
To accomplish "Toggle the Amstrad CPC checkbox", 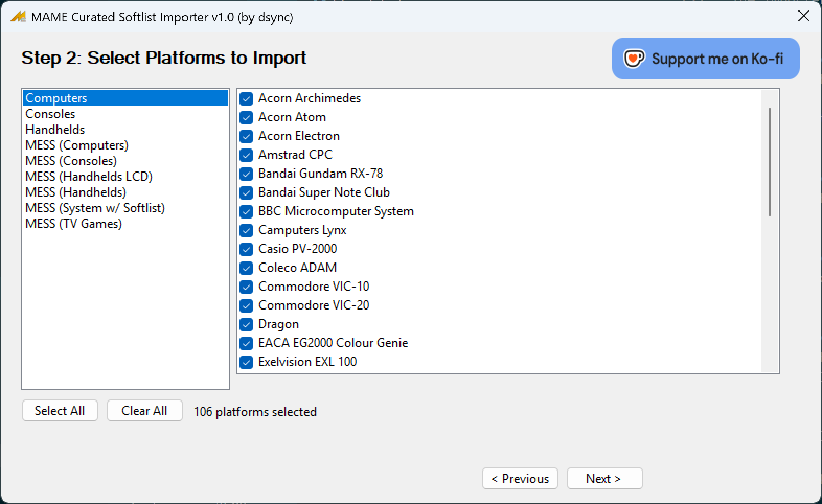I will pyautogui.click(x=246, y=155).
